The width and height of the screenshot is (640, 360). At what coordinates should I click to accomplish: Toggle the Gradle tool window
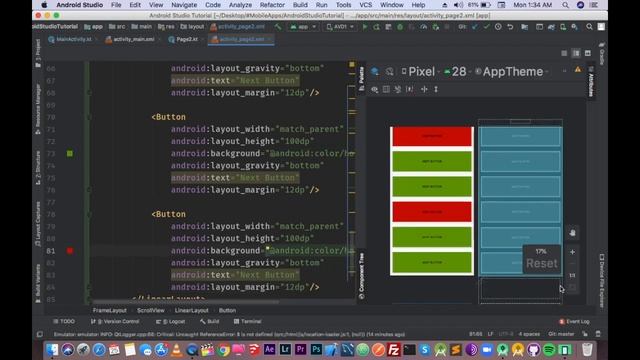pos(602,53)
